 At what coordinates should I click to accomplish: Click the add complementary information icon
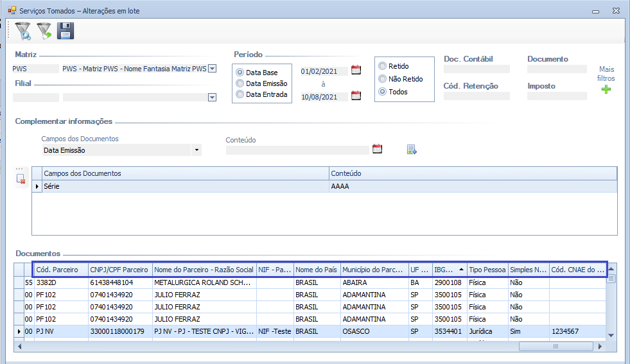412,150
